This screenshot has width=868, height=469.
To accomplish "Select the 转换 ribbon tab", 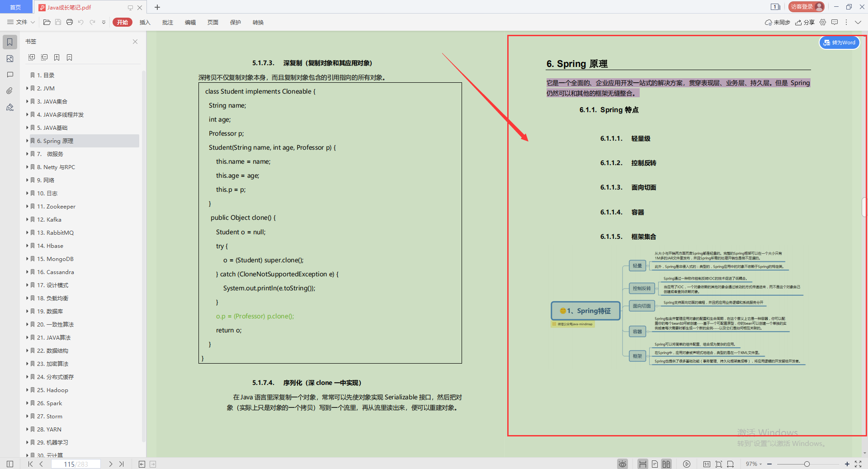I will [258, 22].
